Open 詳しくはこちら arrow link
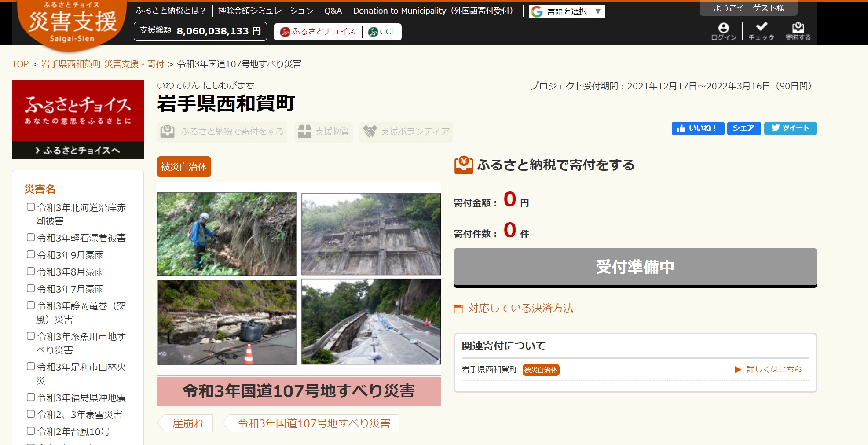The width and height of the screenshot is (868, 445). 769,369
